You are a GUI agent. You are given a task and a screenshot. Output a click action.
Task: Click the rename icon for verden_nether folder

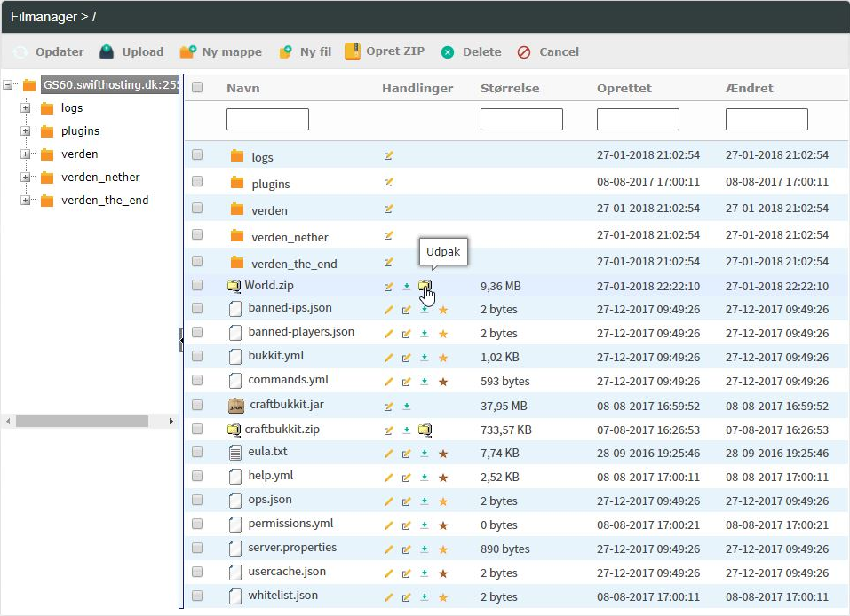pyautogui.click(x=389, y=236)
